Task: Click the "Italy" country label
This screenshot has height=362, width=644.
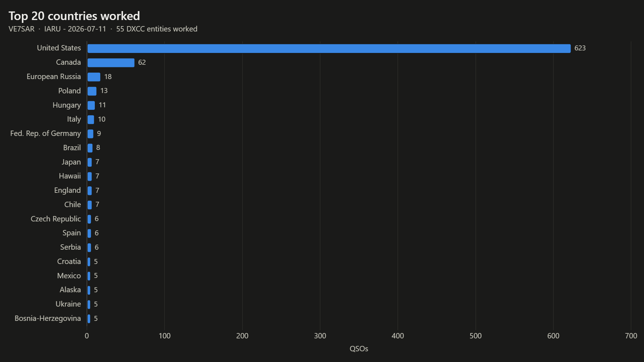Action: (74, 119)
